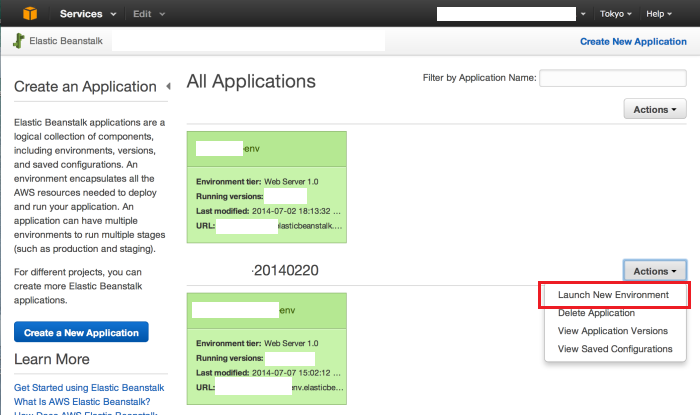
Task: Open the top Actions dropdown under filter
Action: 655,109
